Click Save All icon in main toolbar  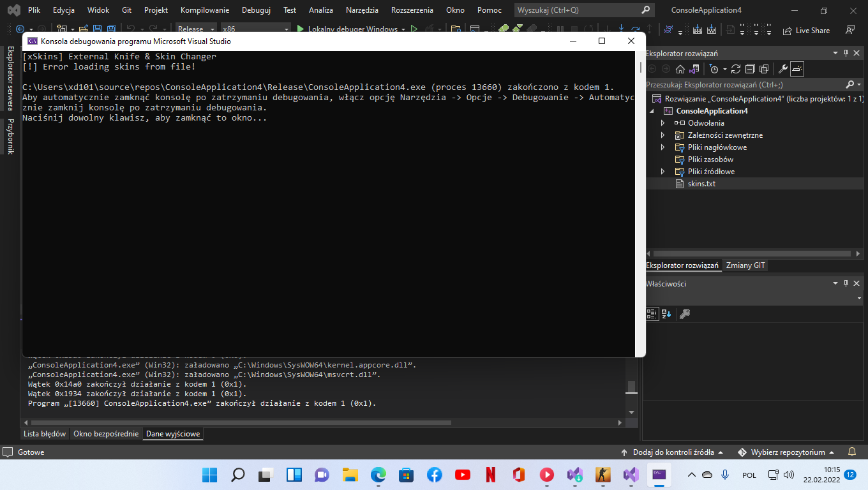coord(111,29)
